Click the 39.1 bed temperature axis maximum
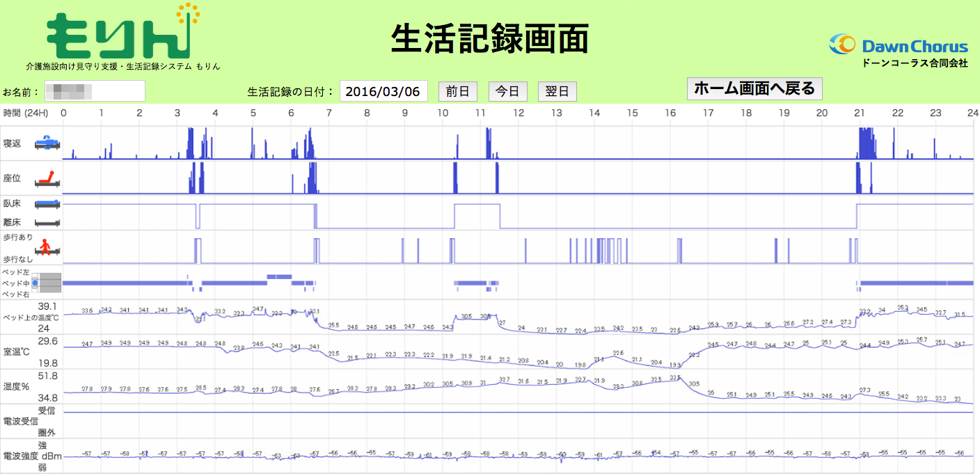The image size is (980, 474). 47,306
